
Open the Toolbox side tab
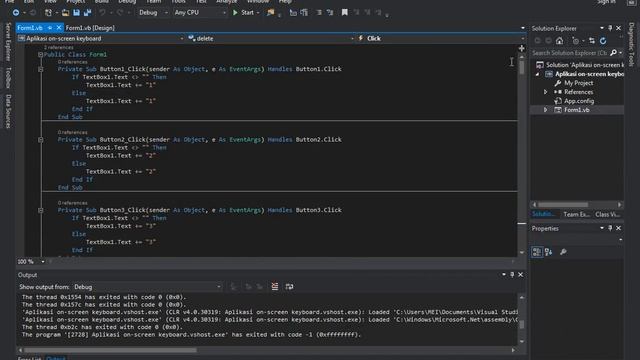click(x=8, y=77)
